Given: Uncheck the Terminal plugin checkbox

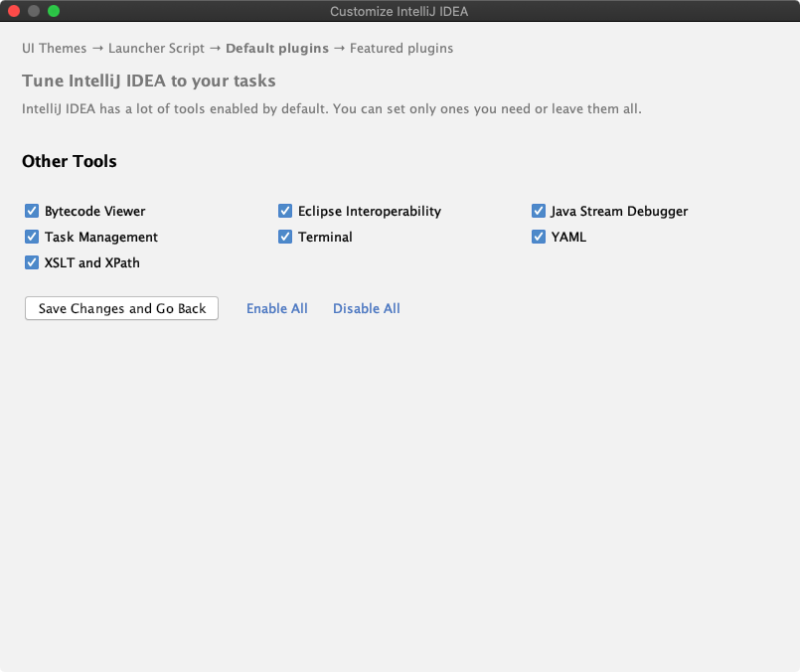Looking at the screenshot, I should click(285, 237).
